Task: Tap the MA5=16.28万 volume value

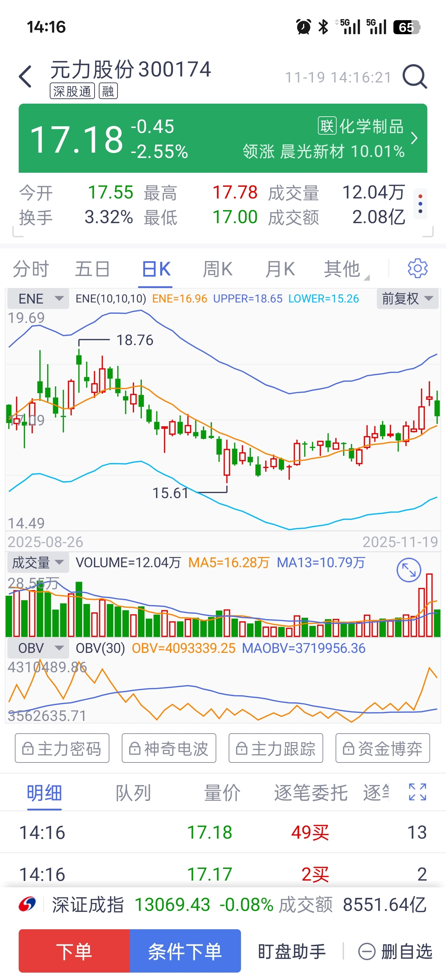Action: [x=229, y=562]
